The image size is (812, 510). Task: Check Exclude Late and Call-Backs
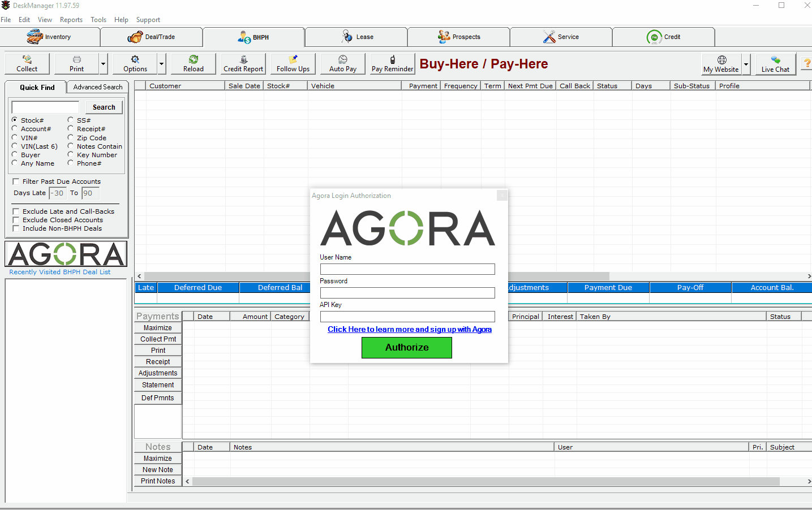pyautogui.click(x=16, y=211)
